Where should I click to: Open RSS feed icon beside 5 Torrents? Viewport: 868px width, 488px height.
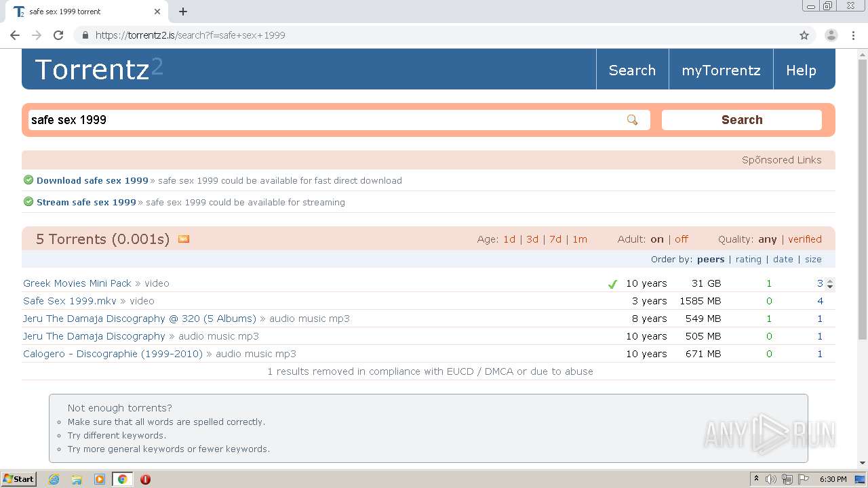point(183,239)
